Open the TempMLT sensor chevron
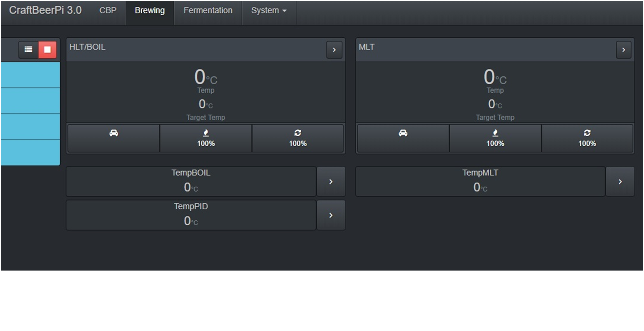Viewport: 644px width, 331px height. coord(620,181)
